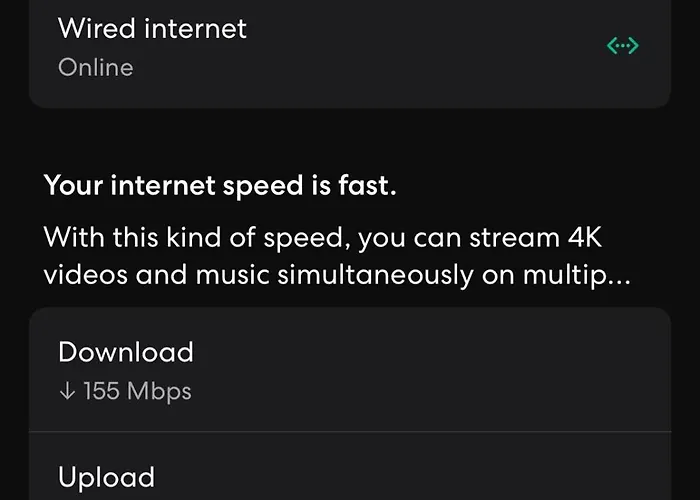
Task: Select the 'Your internet speed is fast.' heading
Action: [220, 186]
